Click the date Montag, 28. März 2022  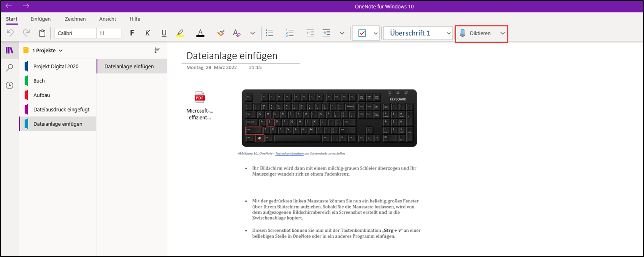(213, 67)
